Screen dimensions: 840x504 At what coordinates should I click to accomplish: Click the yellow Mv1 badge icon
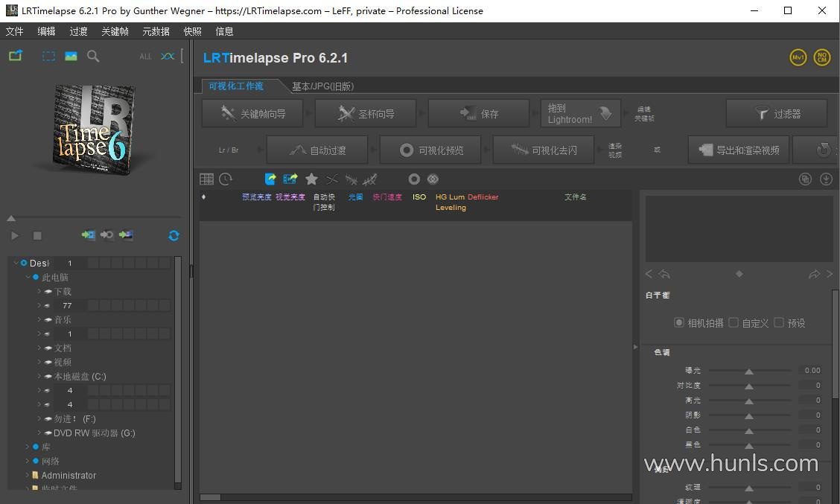click(798, 57)
